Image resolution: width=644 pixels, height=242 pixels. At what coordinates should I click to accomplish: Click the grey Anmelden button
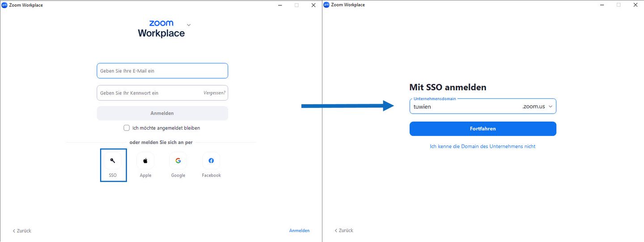click(162, 114)
